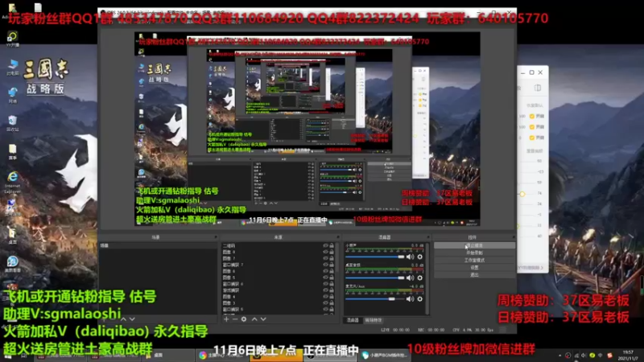
Task: Open the 网络 desktop icon
Action: [x=12, y=95]
